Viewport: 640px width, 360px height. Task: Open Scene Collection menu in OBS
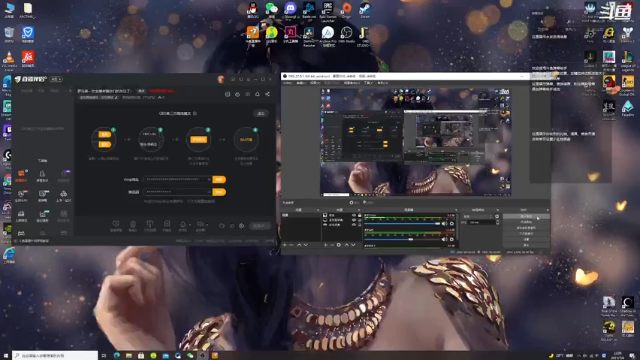click(x=352, y=83)
